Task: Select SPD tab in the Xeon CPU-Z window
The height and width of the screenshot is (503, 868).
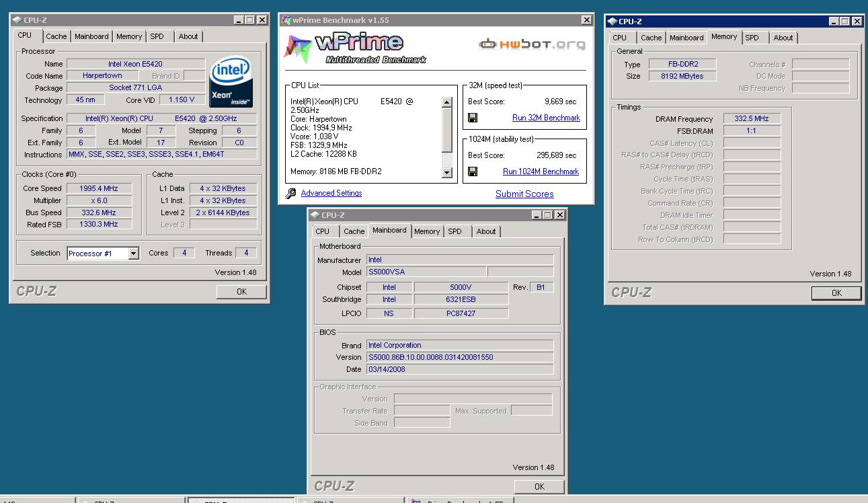Action: 157,36
